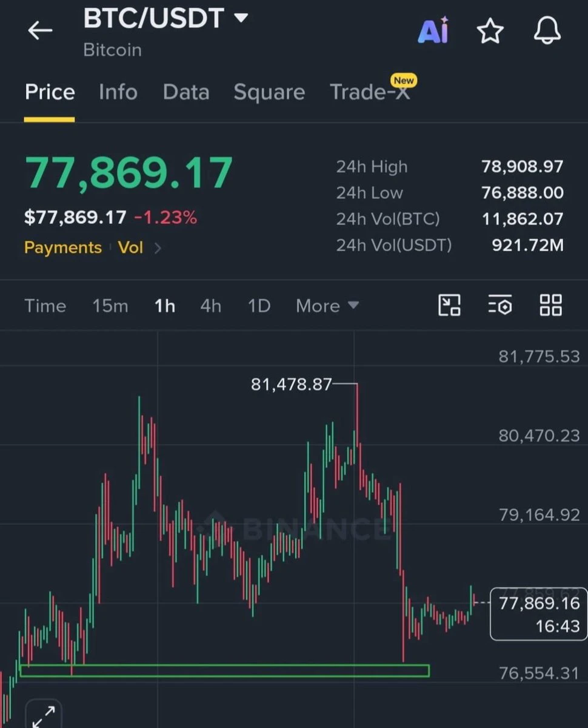Select the 4h timeframe

[211, 306]
